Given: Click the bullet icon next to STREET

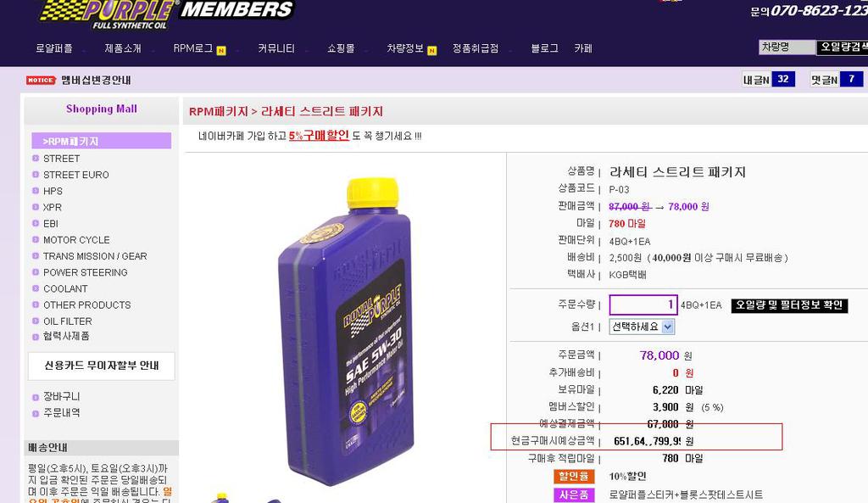Looking at the screenshot, I should (x=36, y=159).
